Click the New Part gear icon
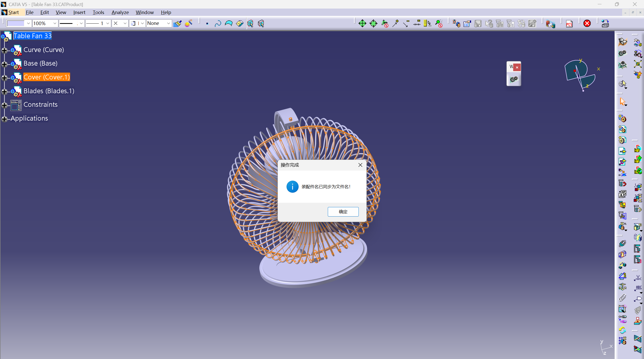This screenshot has height=359, width=644. (623, 140)
